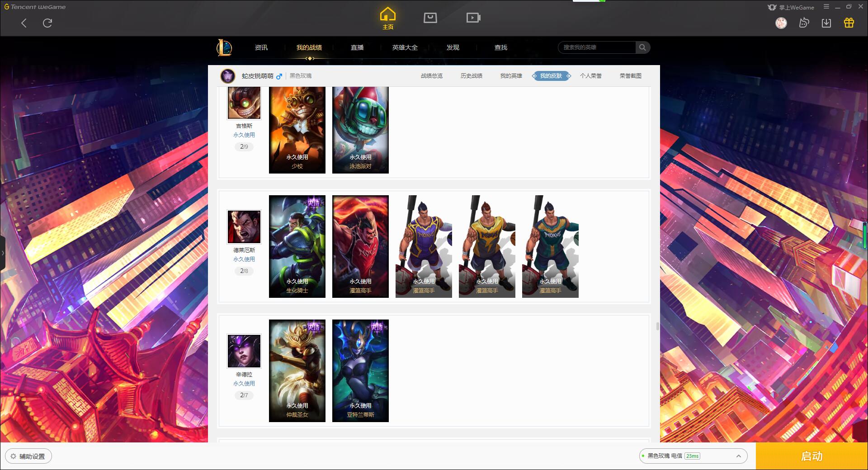Open 辅助设置 settings button
The width and height of the screenshot is (868, 470).
[x=28, y=456]
